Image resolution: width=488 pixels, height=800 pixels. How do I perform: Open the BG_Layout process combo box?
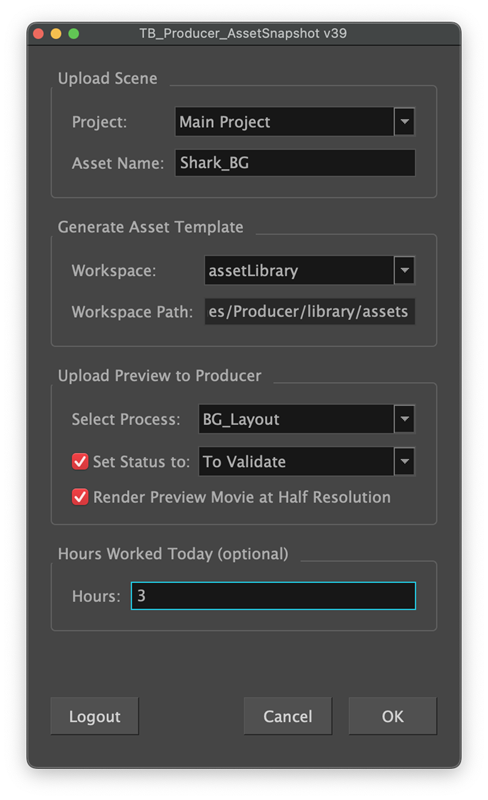tap(306, 419)
